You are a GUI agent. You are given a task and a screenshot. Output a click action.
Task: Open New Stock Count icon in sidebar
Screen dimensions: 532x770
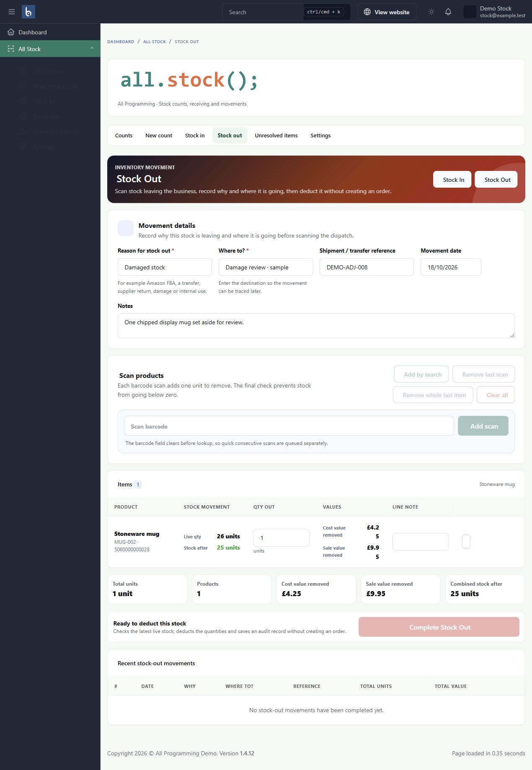coord(23,87)
